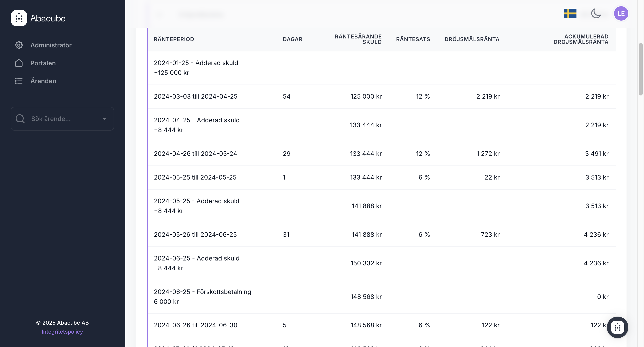
Task: Click the search magnifier icon
Action: [x=20, y=119]
